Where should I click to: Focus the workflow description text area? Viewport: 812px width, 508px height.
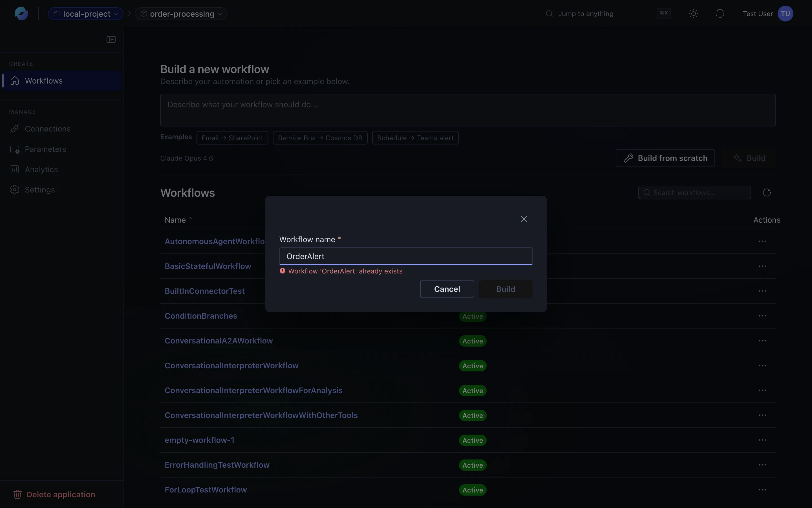pos(468,110)
